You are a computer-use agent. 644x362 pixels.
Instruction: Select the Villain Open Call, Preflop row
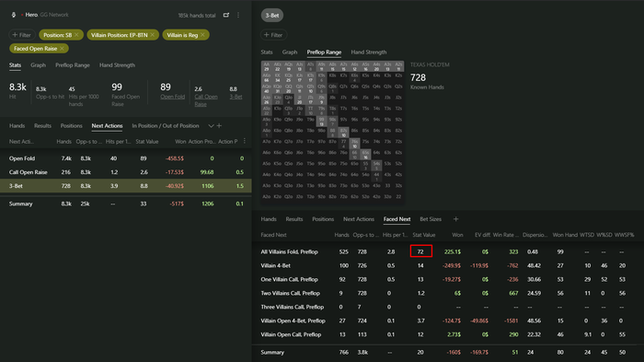448,334
